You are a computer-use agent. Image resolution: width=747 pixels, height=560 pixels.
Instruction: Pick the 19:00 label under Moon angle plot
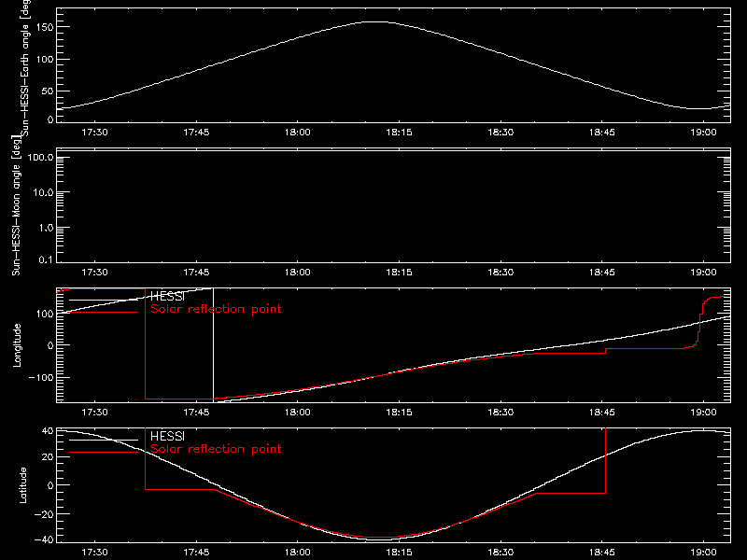coord(703,273)
